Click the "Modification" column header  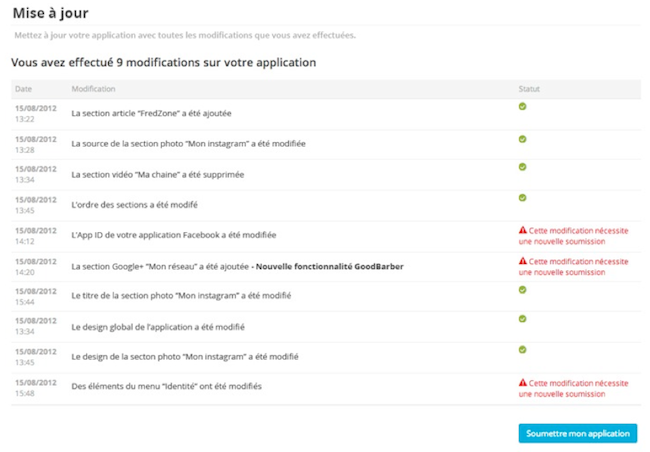pyautogui.click(x=93, y=89)
